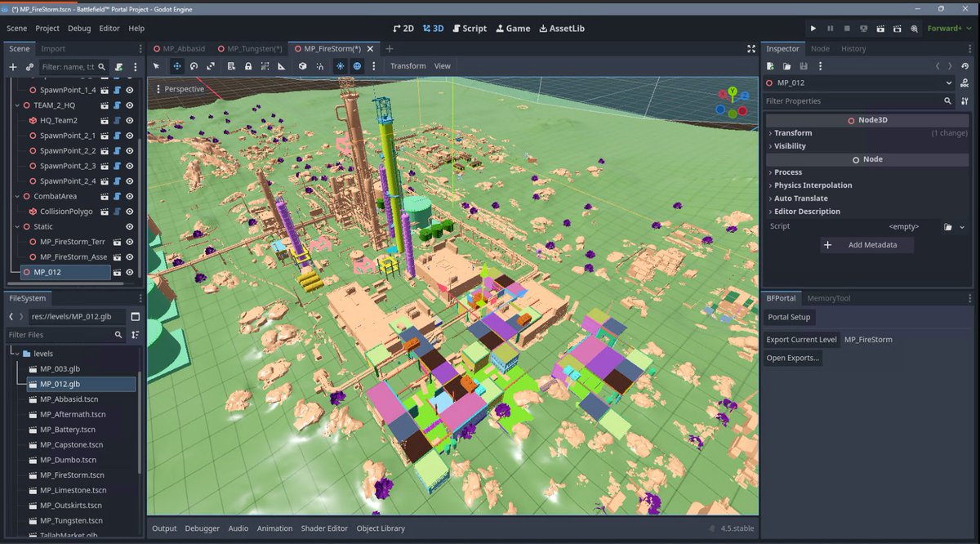Screen dimensions: 980x544
Task: Open the Perspective view menu
Action: [x=179, y=89]
